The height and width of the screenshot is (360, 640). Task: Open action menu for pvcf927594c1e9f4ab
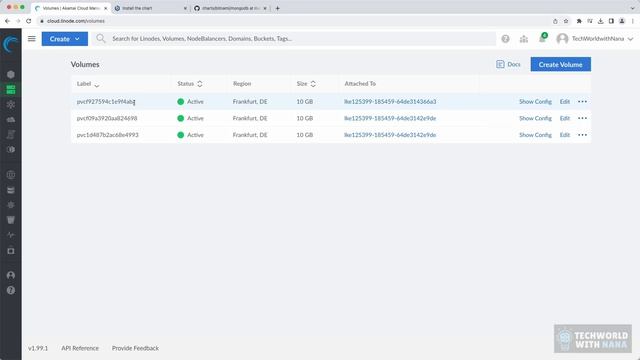(x=582, y=102)
